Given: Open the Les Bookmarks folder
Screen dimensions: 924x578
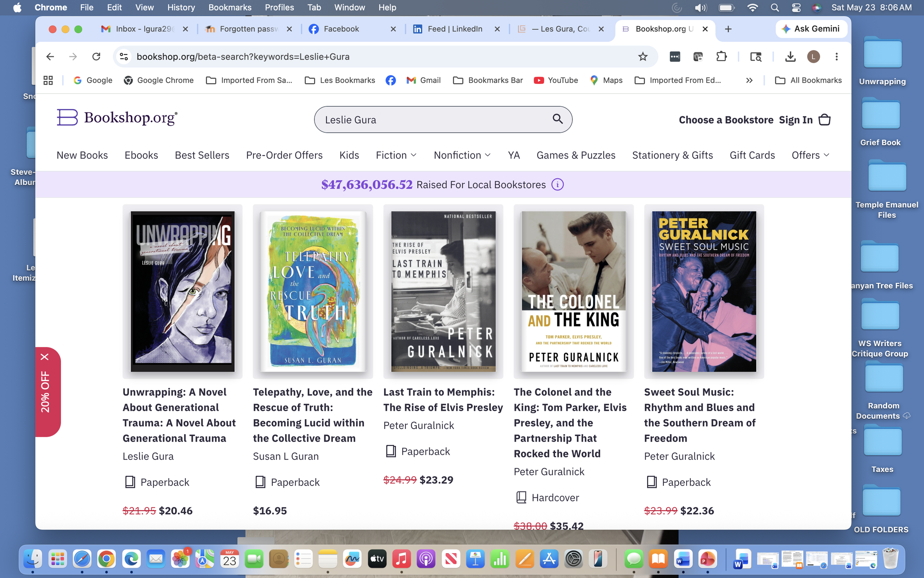Looking at the screenshot, I should pyautogui.click(x=340, y=80).
